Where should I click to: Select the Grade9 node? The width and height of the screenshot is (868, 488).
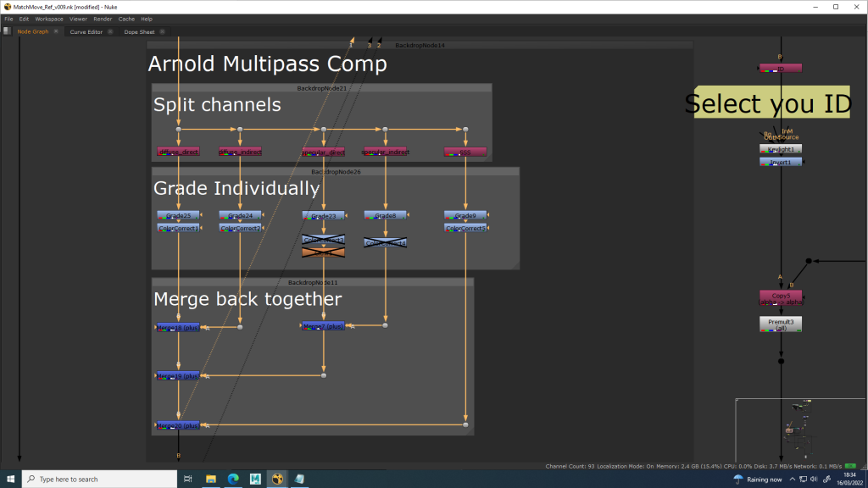465,215
